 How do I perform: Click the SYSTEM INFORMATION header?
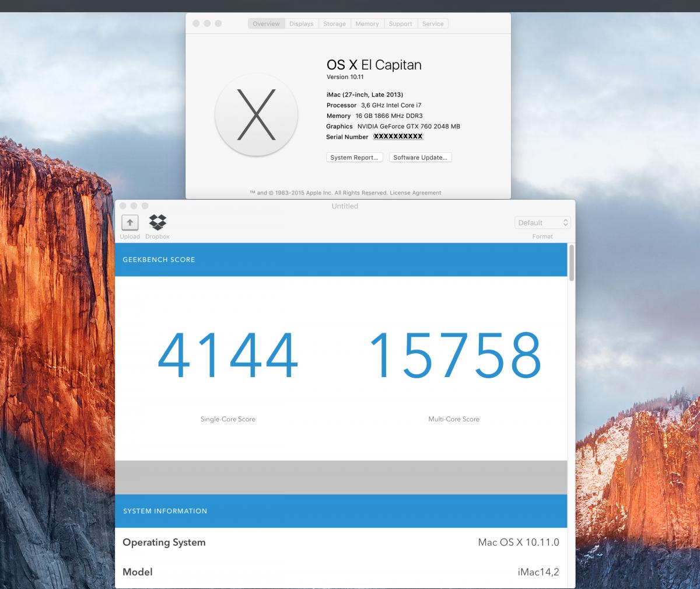coord(165,511)
